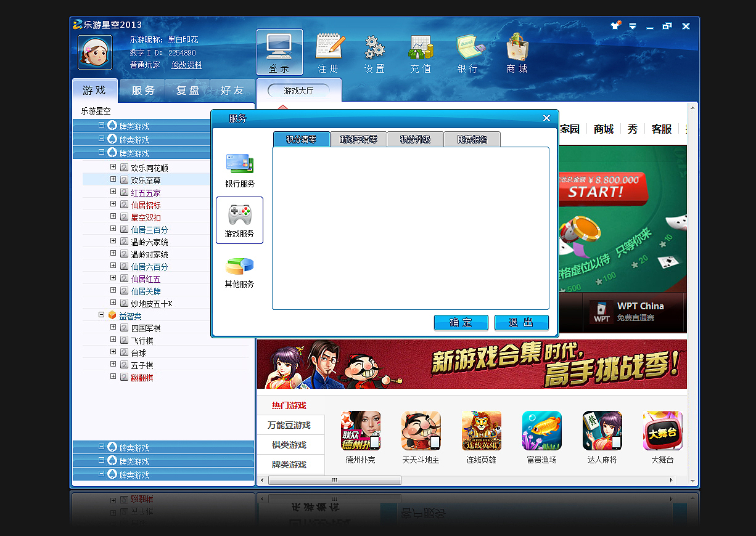Expand the 欢乐同花顺 tree node
This screenshot has height=536, width=756.
coord(113,167)
